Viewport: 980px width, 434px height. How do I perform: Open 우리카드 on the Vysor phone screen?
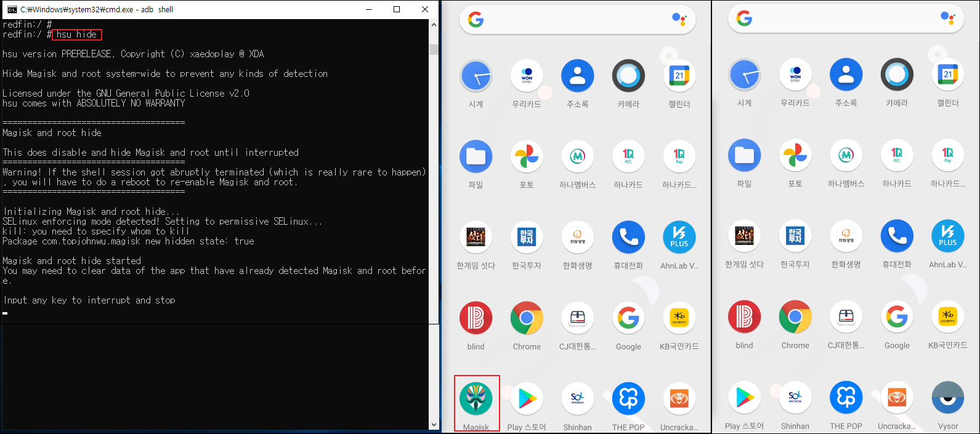click(x=795, y=75)
